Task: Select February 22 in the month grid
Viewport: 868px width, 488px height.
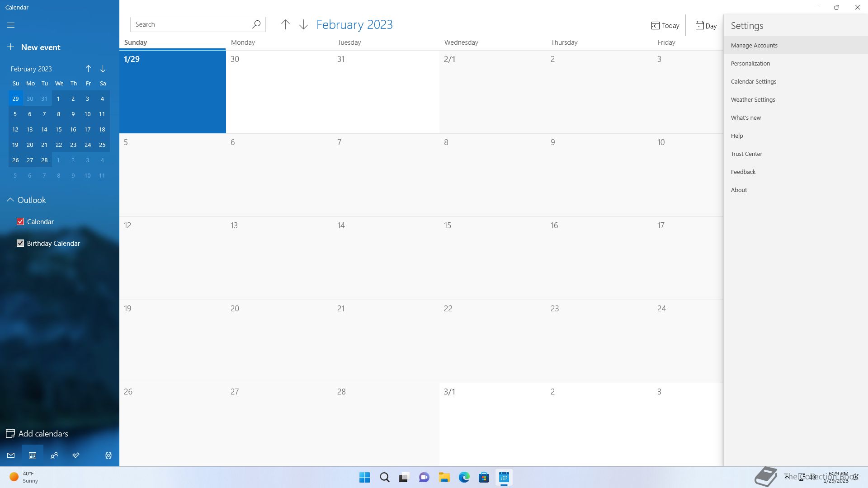Action: coord(493,341)
